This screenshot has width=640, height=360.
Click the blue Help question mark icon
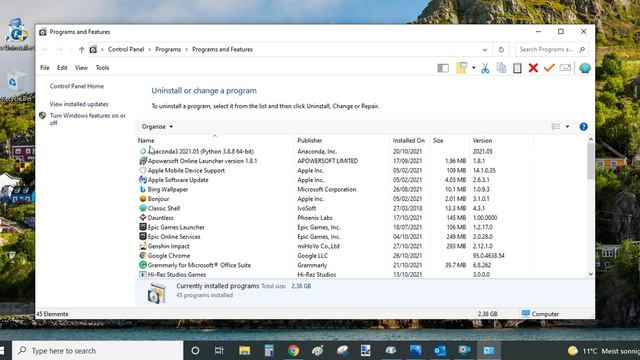point(584,127)
